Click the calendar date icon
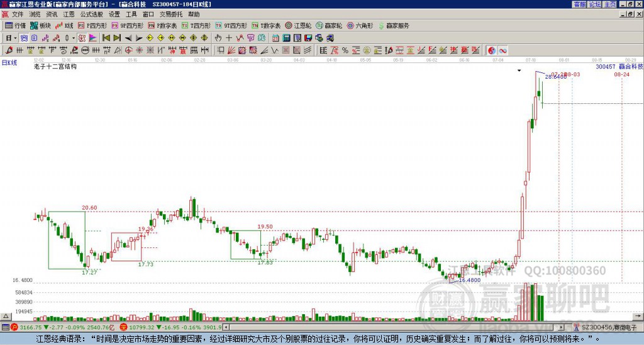 coord(275,38)
